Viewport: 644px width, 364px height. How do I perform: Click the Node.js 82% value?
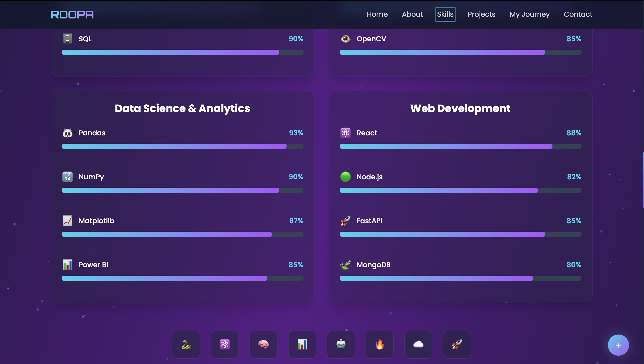pyautogui.click(x=574, y=177)
